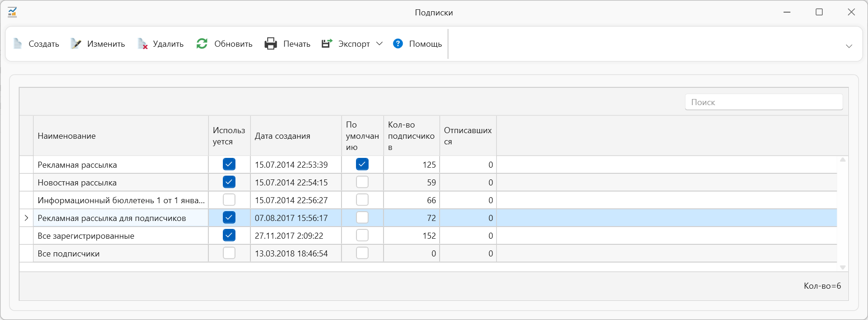868x320 pixels.
Task: Click the Удалить button label
Action: (168, 44)
